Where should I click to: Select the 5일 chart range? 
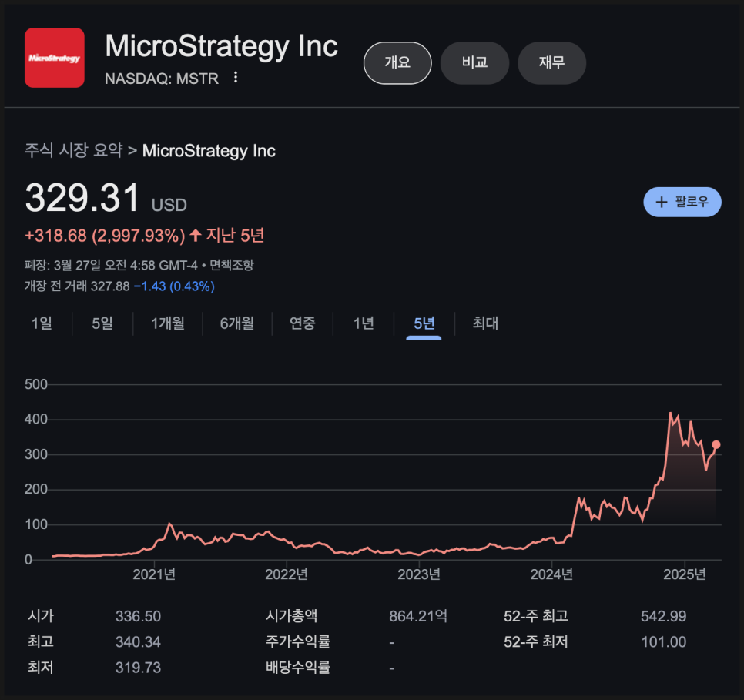[102, 323]
